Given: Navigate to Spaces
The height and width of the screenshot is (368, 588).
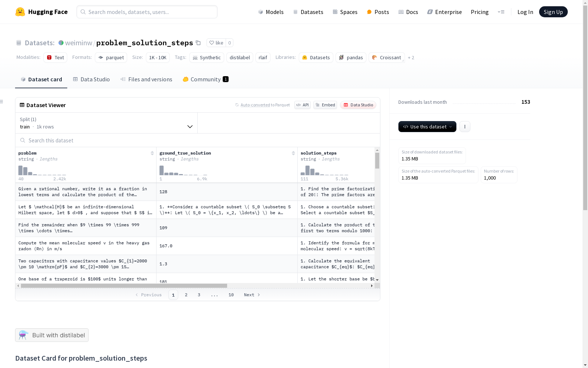Looking at the screenshot, I should 345,12.
